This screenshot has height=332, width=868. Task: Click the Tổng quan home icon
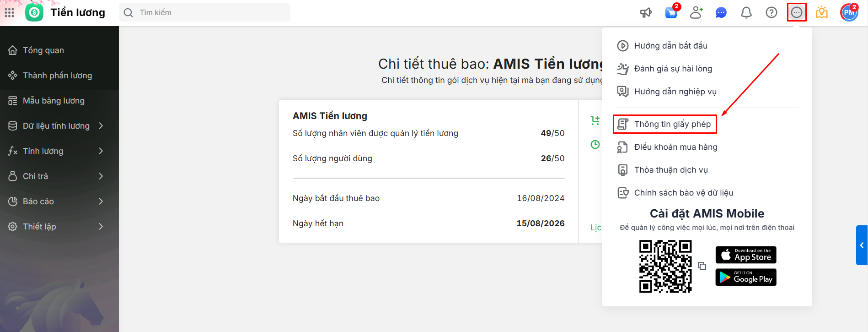click(13, 50)
